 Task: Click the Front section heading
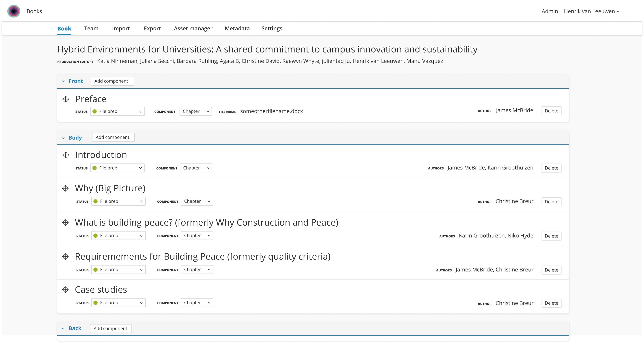coord(76,81)
